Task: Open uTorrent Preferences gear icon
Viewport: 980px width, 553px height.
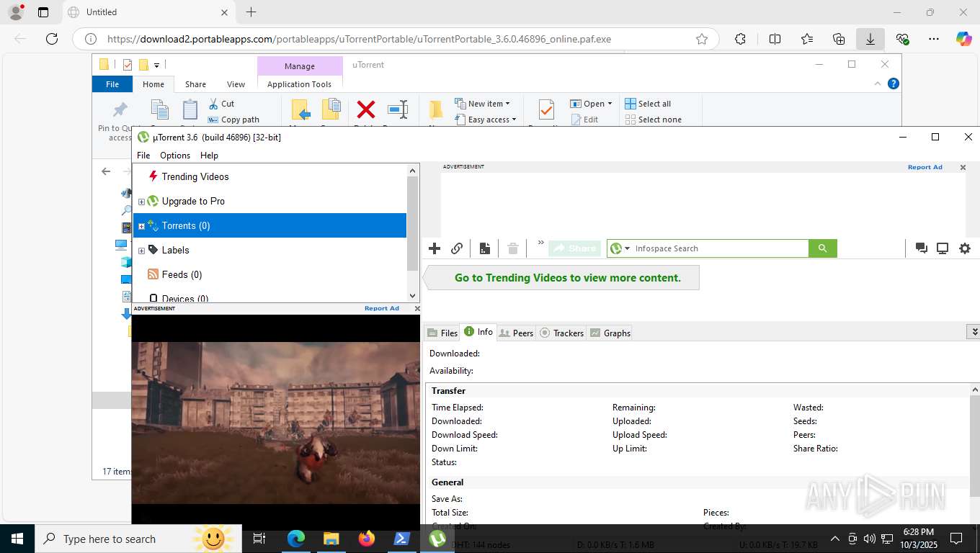Action: coord(965,248)
